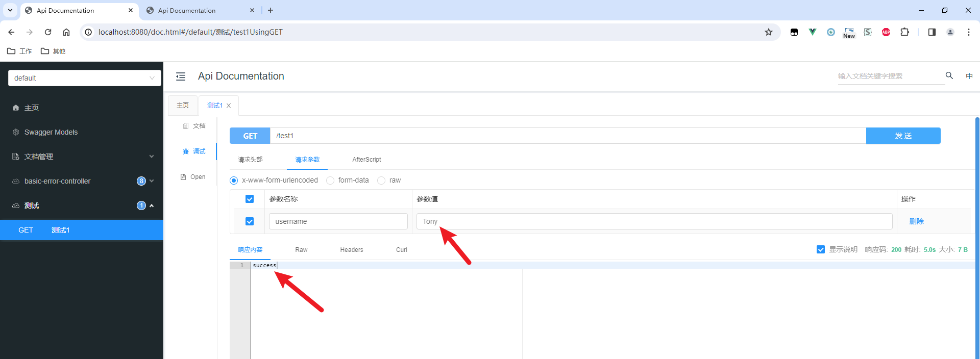
Task: Open Swagger Models in sidebar
Action: click(82, 132)
